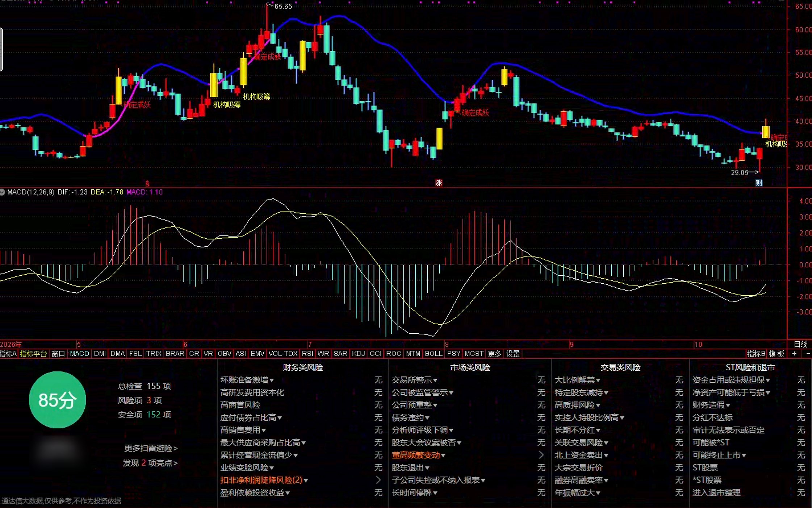The image size is (812, 508).
Task: Select the MACD indicator
Action: tap(79, 354)
